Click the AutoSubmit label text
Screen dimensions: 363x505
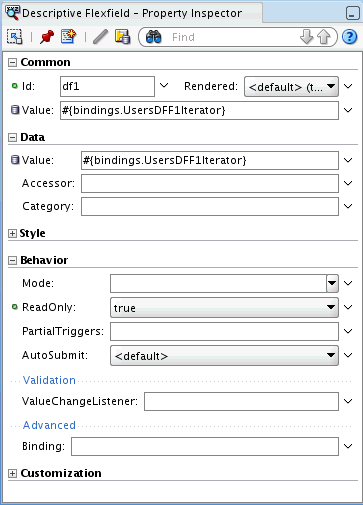(55, 355)
